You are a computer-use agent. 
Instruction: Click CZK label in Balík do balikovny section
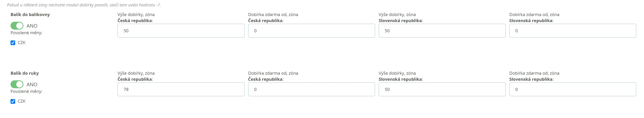pos(21,43)
